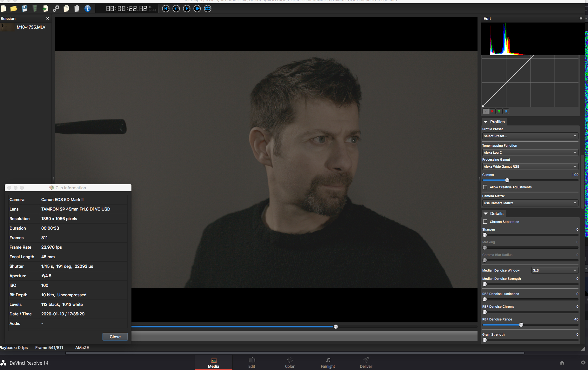Jump to the first frame
The height and width of the screenshot is (370, 588).
(x=166, y=9)
